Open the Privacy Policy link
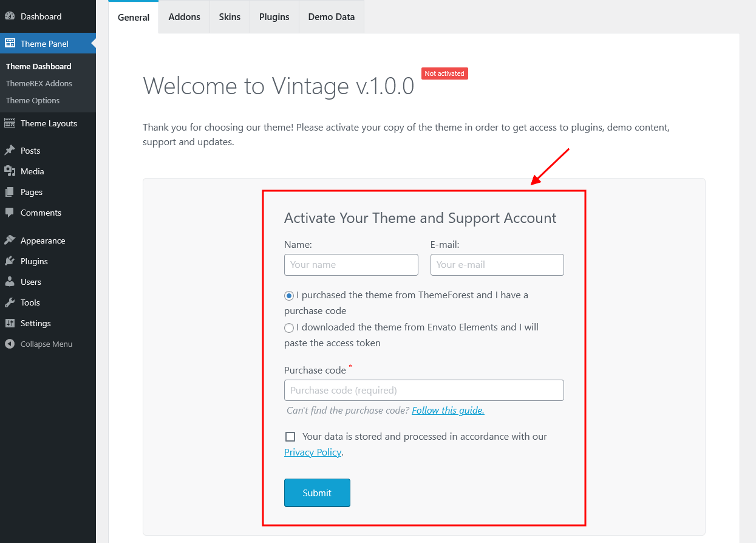 pyautogui.click(x=313, y=452)
